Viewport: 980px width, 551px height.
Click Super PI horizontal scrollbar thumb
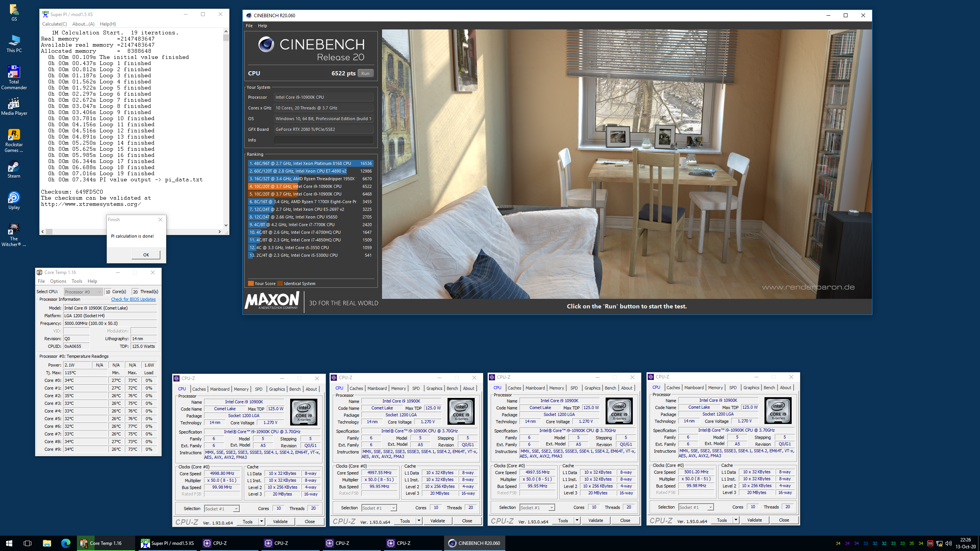pyautogui.click(x=49, y=231)
